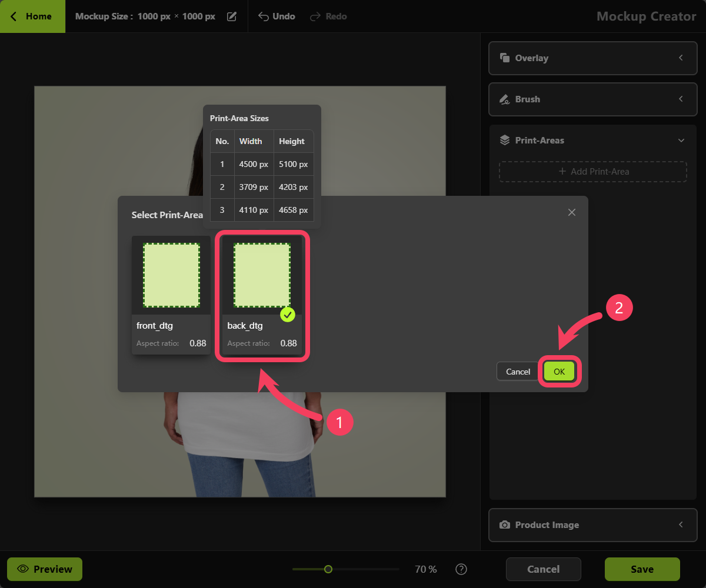706x588 pixels.
Task: Close the Select Print-Area dialog
Action: [572, 212]
